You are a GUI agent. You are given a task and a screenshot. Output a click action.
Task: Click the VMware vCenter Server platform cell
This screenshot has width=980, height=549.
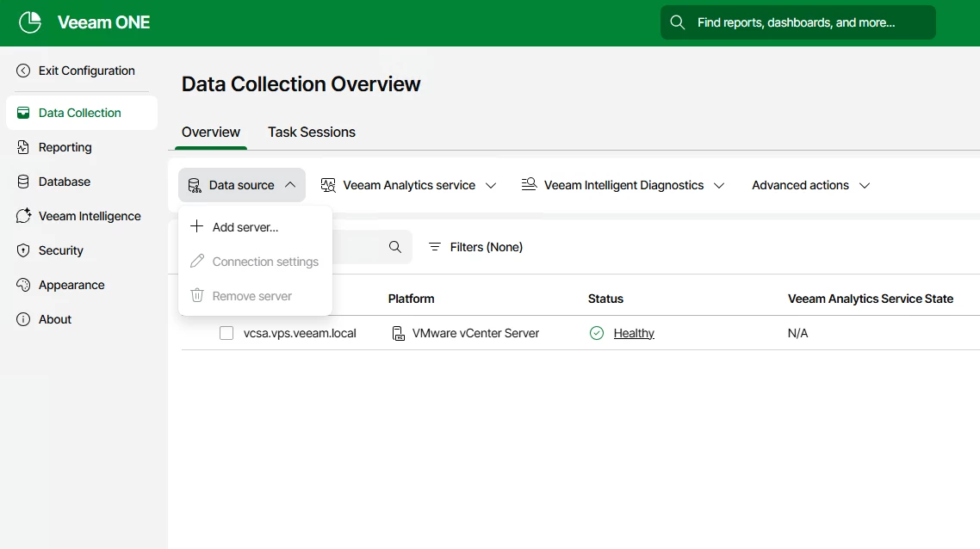click(x=475, y=334)
